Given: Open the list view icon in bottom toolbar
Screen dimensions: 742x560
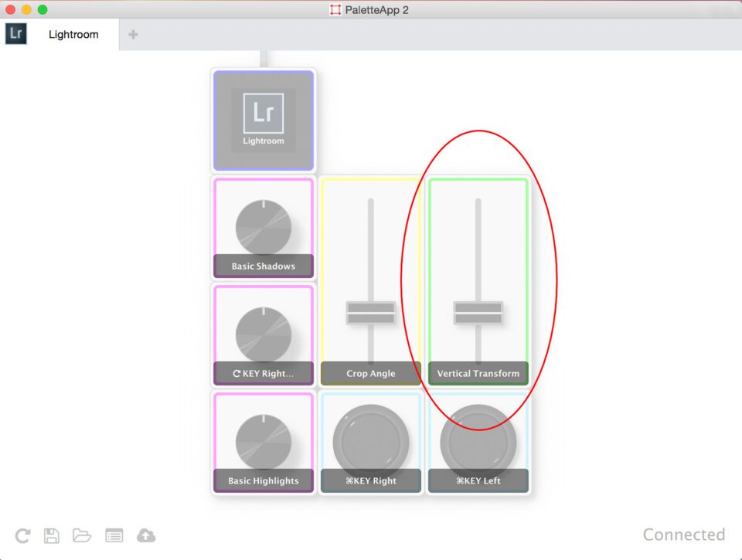Looking at the screenshot, I should pyautogui.click(x=114, y=535).
